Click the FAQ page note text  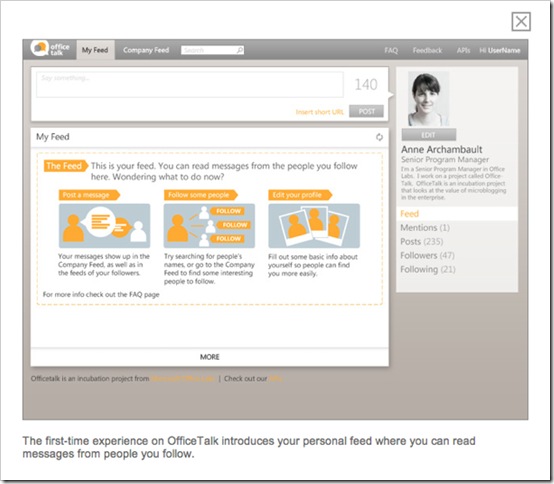(x=101, y=294)
